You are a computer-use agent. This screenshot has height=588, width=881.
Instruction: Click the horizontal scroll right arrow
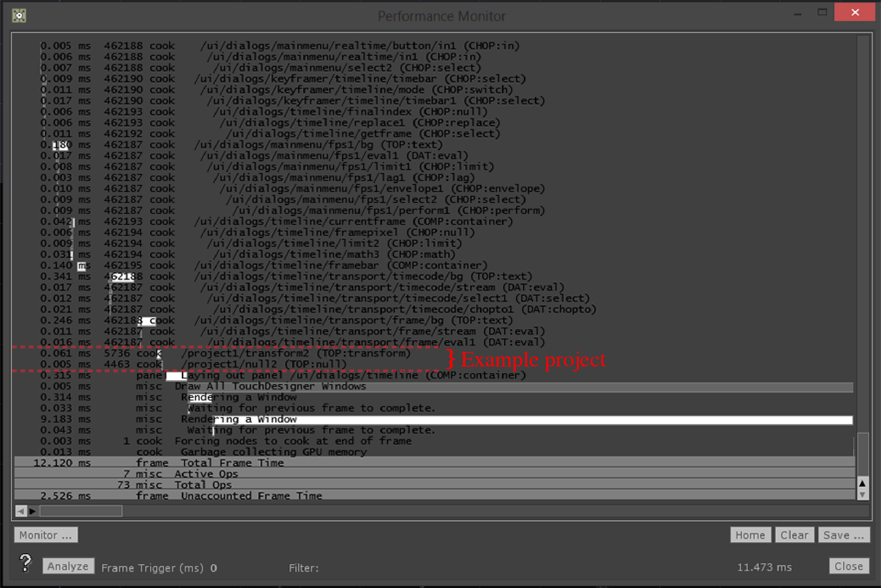[x=32, y=511]
